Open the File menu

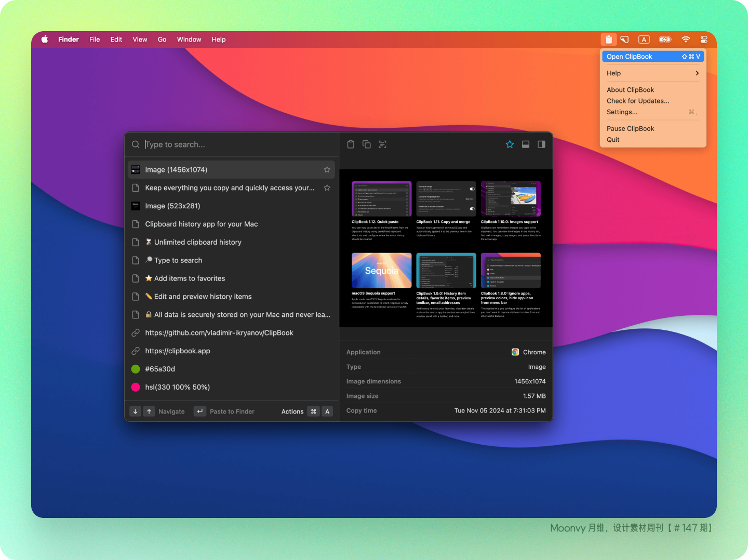[95, 39]
